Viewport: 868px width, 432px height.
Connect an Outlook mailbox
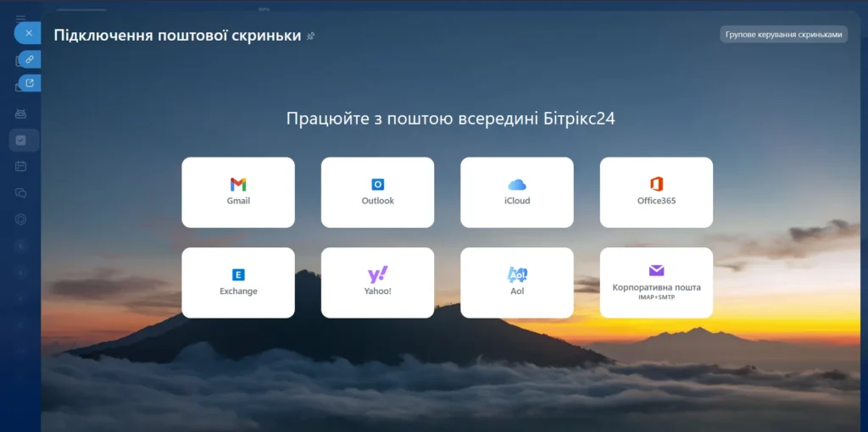(x=377, y=192)
